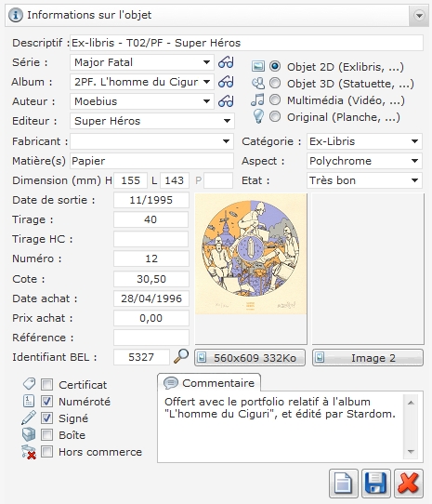
Task: Click the speech bubble icon on Commentaire tab
Action: 171,383
